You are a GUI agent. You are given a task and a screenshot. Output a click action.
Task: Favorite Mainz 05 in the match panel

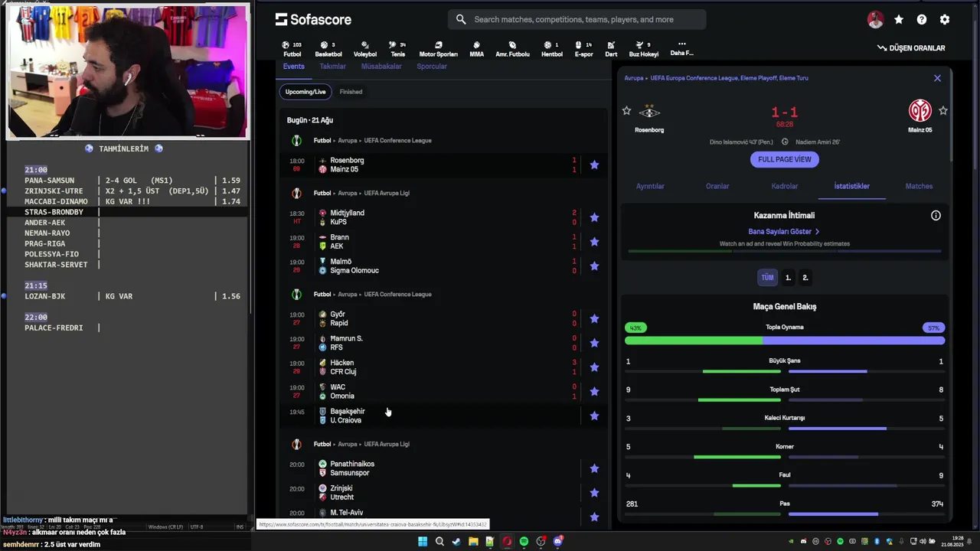(x=943, y=111)
